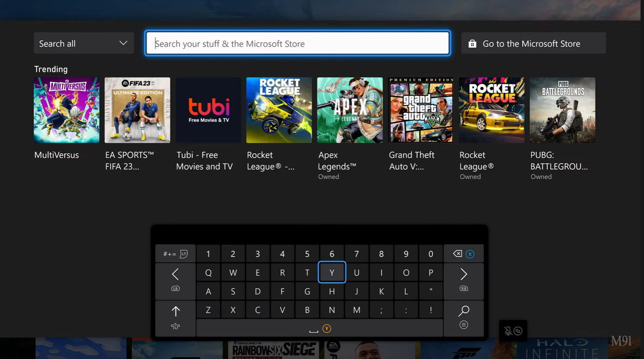Open Tubi Free Movies and TV tile
This screenshot has height=359, width=644.
pyautogui.click(x=208, y=110)
